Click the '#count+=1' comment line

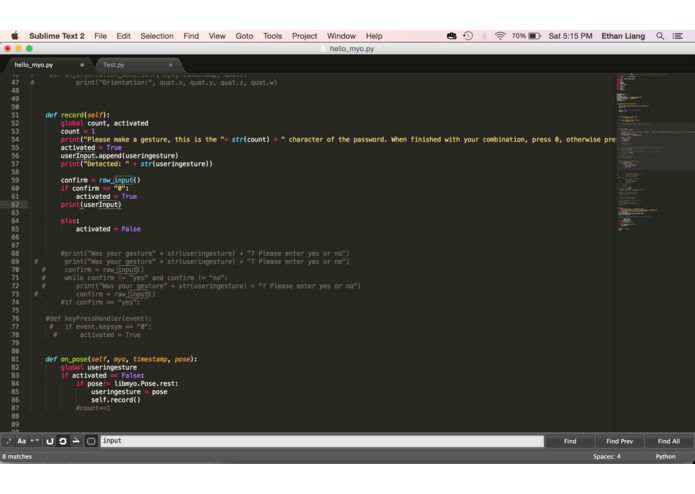tap(93, 408)
